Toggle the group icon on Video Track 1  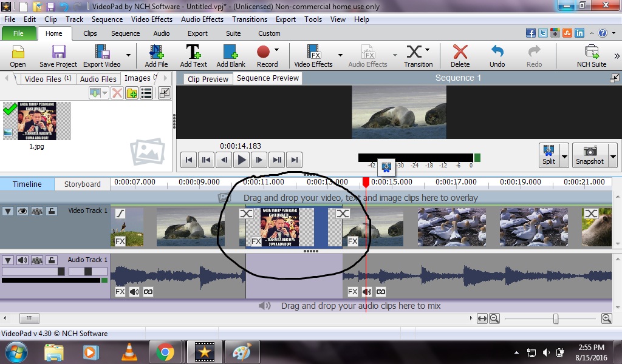[37, 211]
